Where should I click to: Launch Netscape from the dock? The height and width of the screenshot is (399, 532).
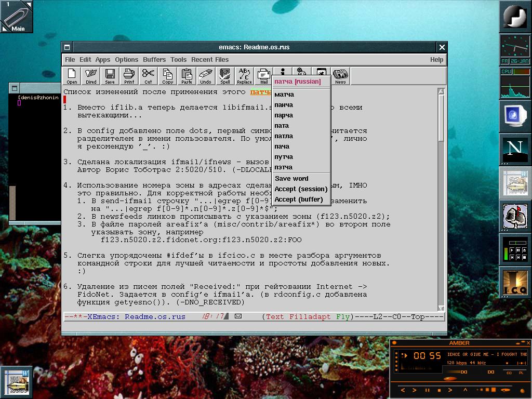[514, 150]
